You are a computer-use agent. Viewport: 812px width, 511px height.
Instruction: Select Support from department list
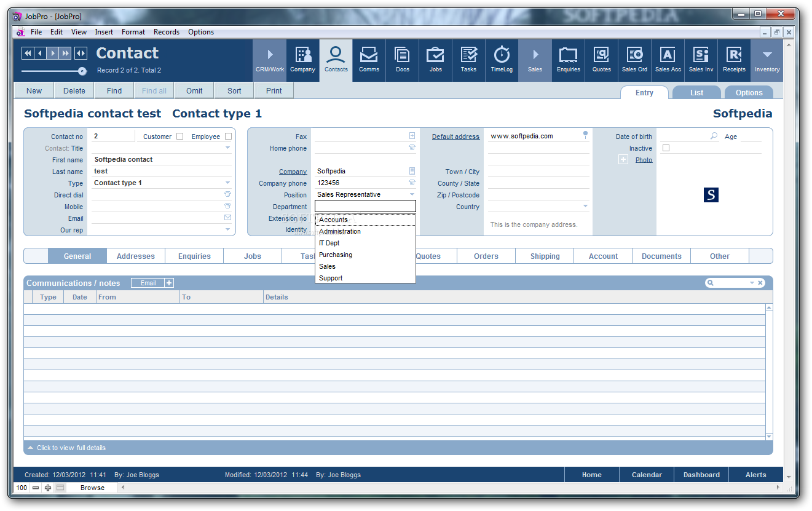[x=365, y=278]
